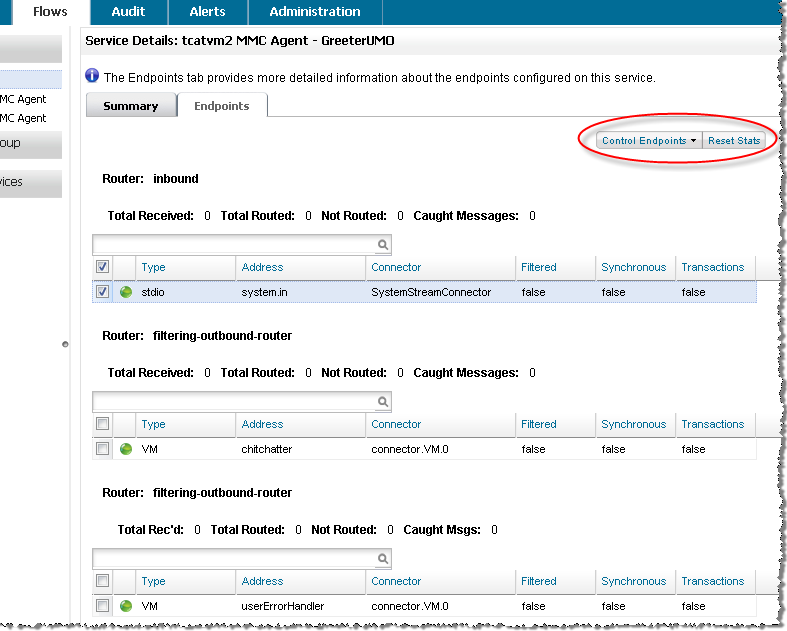Click the 'userErrorHandler' address cell

(x=283, y=606)
